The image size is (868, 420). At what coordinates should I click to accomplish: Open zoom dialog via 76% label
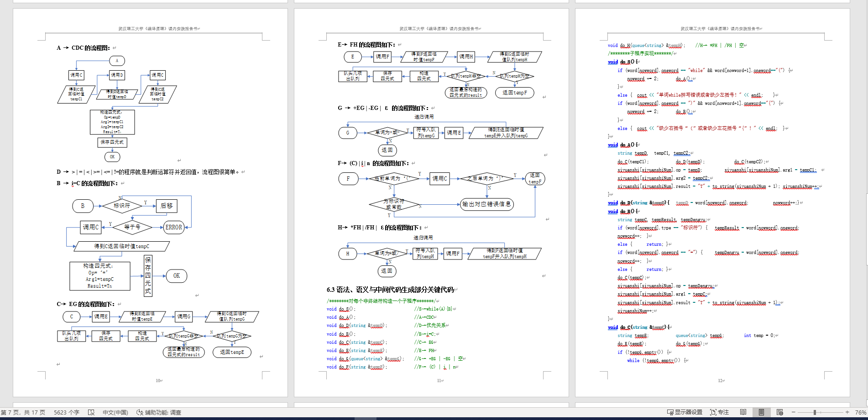[x=860, y=412]
